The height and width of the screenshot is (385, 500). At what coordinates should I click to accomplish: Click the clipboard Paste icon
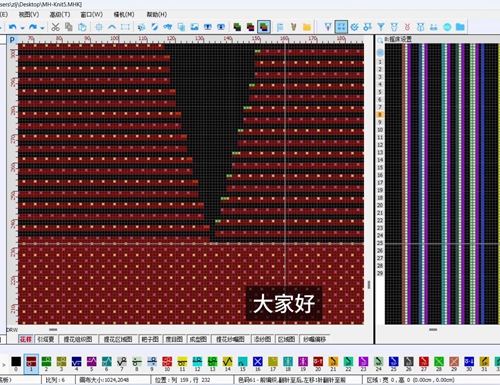82,27
